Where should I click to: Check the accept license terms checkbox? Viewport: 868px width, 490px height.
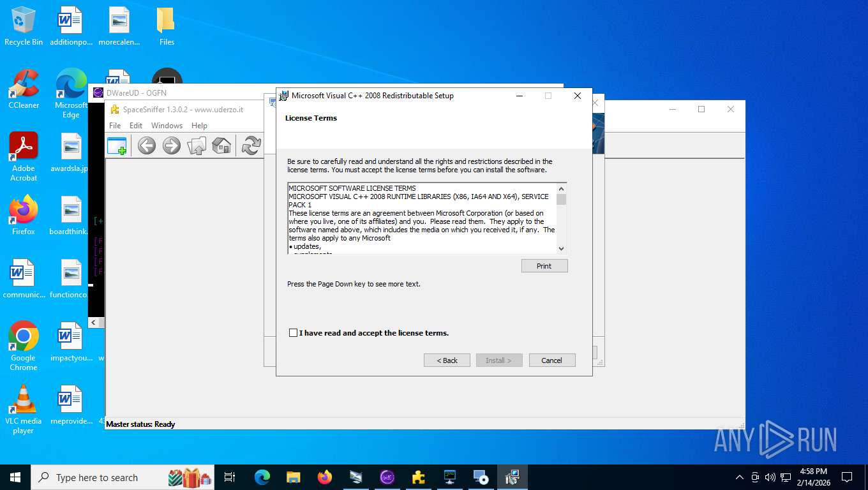click(293, 333)
